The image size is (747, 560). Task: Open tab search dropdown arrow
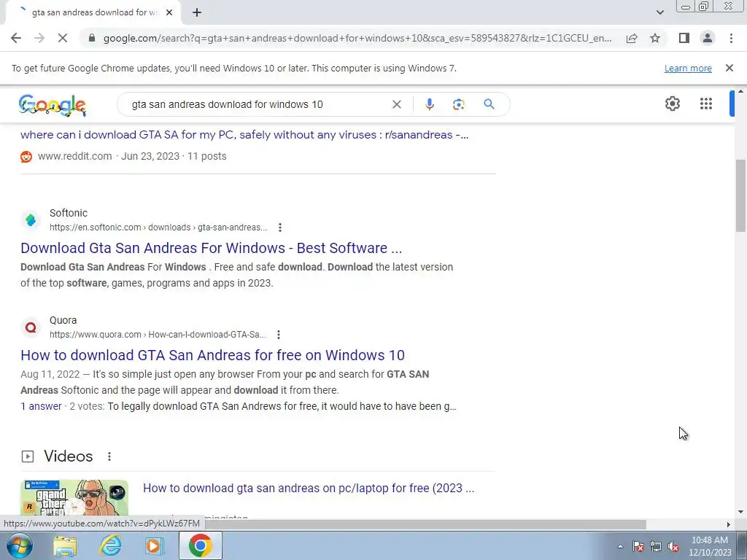[x=659, y=13]
